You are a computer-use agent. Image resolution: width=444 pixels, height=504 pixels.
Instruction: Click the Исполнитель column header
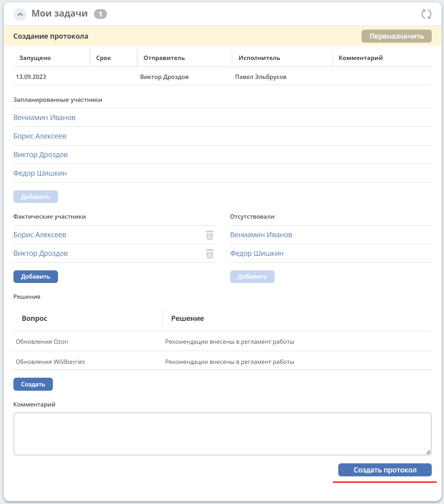(259, 58)
